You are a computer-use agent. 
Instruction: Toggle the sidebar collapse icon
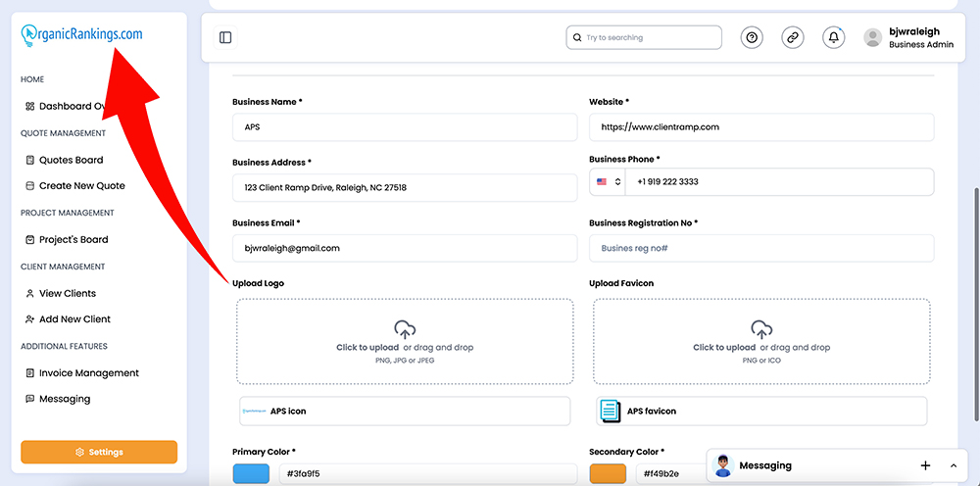[x=225, y=37]
